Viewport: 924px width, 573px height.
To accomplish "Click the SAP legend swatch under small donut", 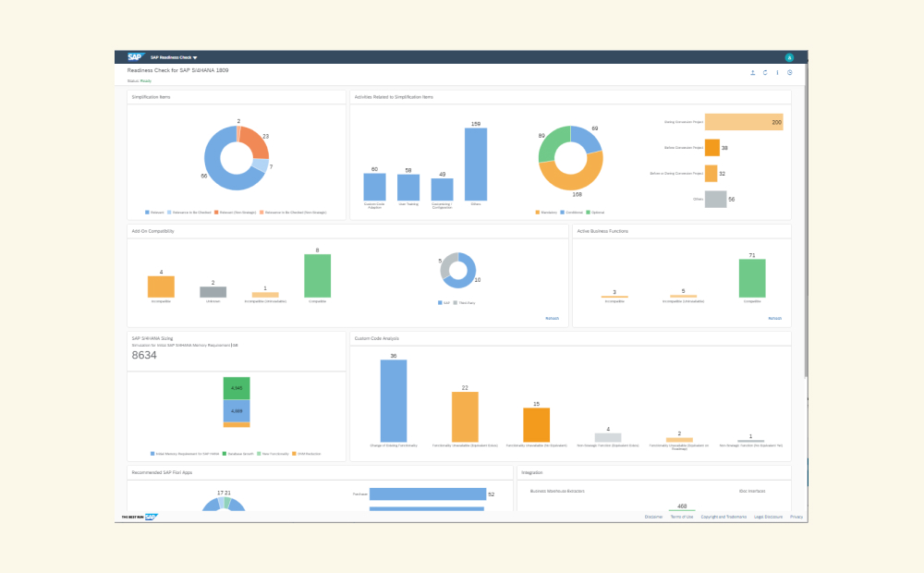I will [x=440, y=302].
